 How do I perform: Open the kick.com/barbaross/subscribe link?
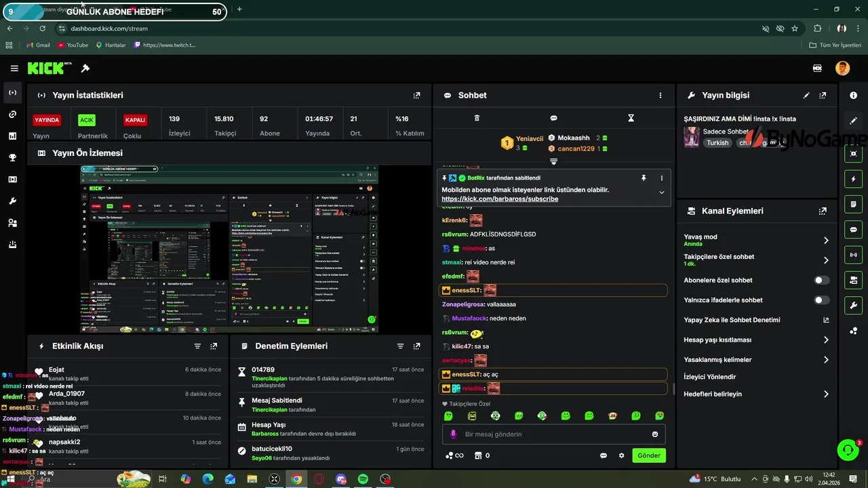click(500, 199)
